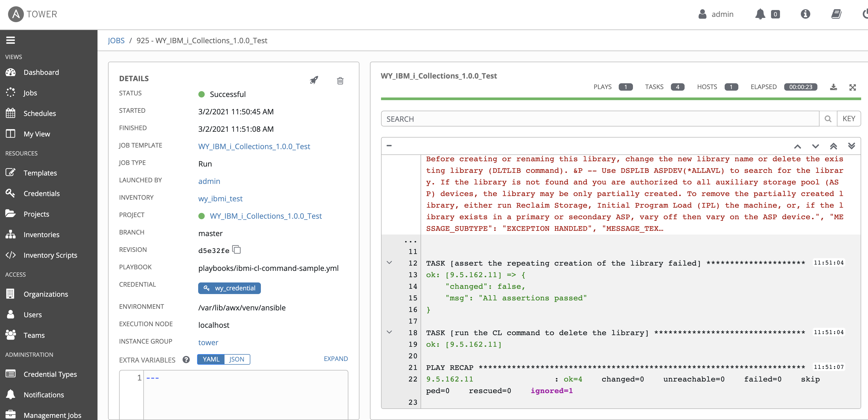Collapse the job output event section

pyautogui.click(x=389, y=145)
